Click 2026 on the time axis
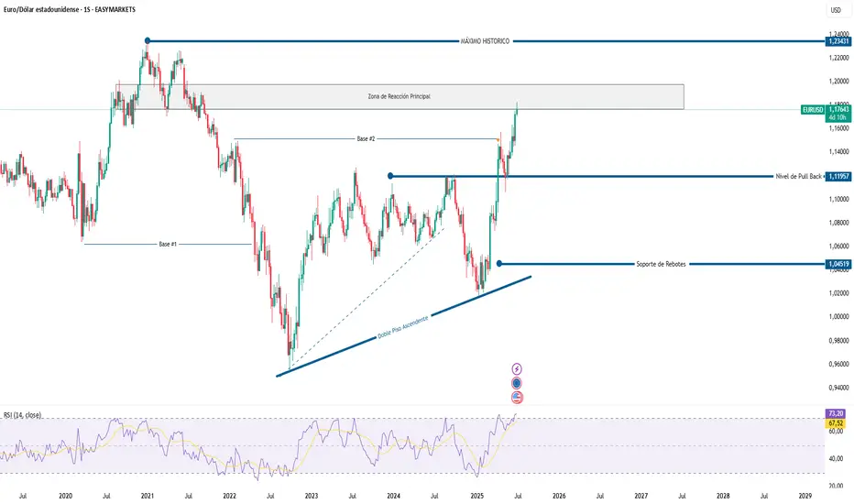Screen dimensions: 854x504 click(559, 496)
